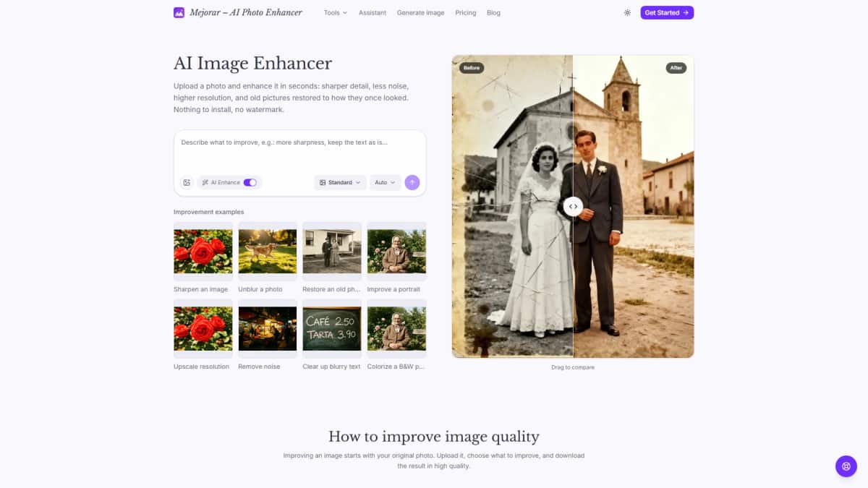Open the Standard quality dropdown
The width and height of the screenshot is (868, 488).
click(x=340, y=183)
